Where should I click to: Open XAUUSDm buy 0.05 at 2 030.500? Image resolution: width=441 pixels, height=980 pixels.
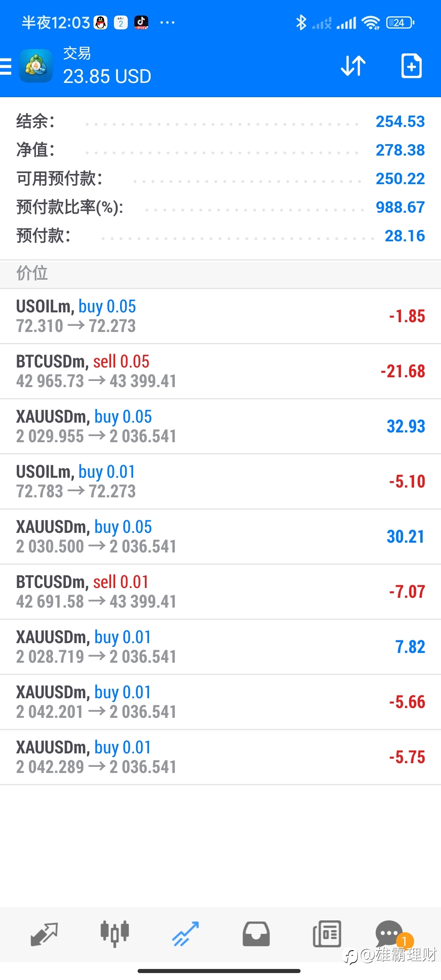pos(220,537)
